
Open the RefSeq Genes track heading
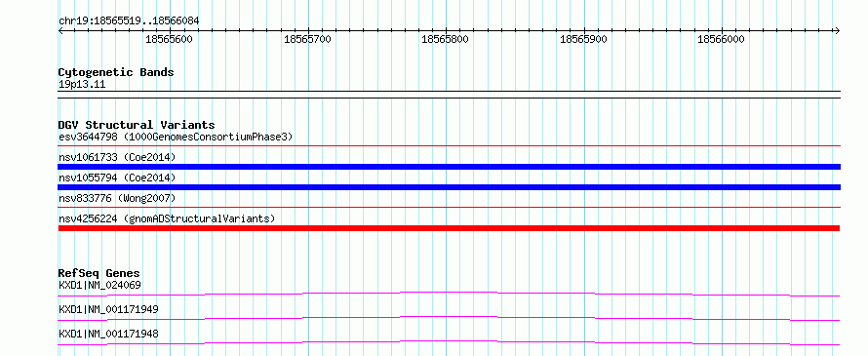[99, 273]
